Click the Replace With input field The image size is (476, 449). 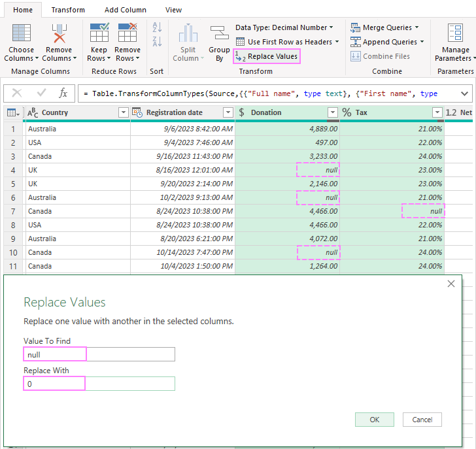[x=99, y=384]
